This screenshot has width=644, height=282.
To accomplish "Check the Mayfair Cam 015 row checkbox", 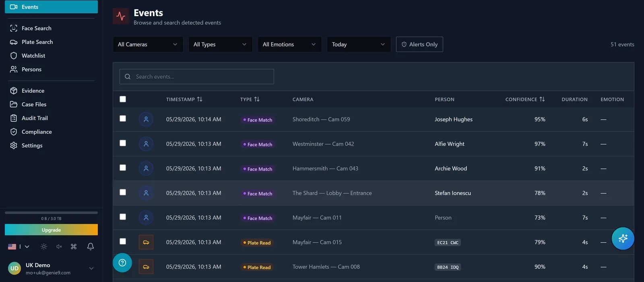I will [x=123, y=241].
